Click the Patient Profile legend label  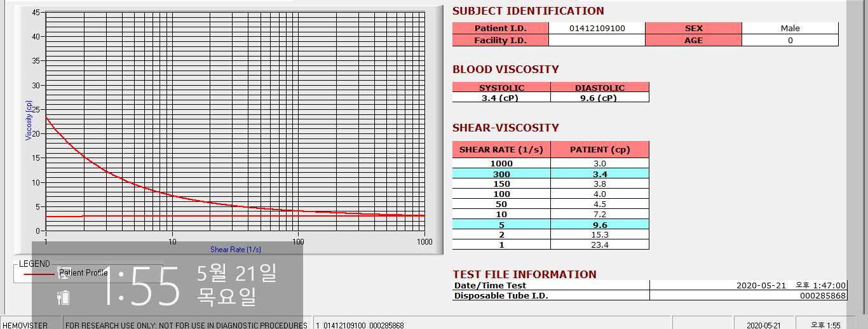(83, 273)
